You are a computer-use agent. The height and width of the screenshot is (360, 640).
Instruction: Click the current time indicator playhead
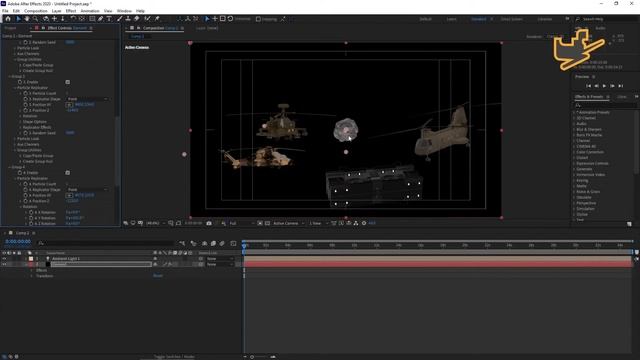point(244,245)
